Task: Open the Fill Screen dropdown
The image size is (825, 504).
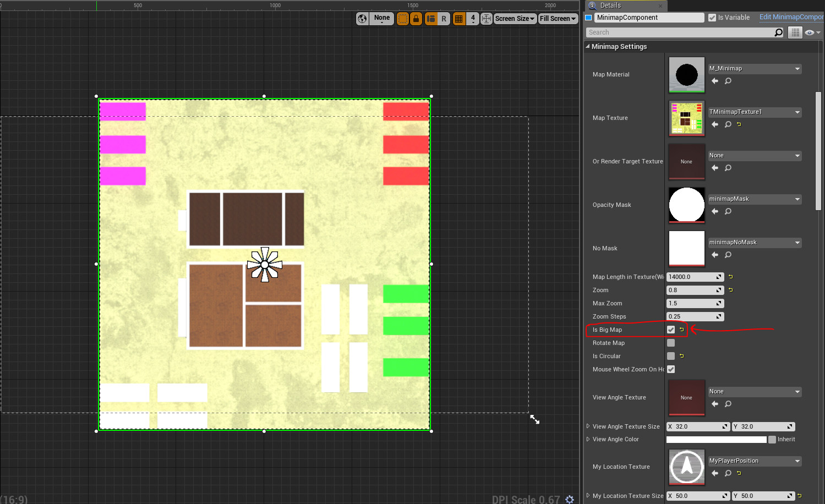Action: point(557,18)
